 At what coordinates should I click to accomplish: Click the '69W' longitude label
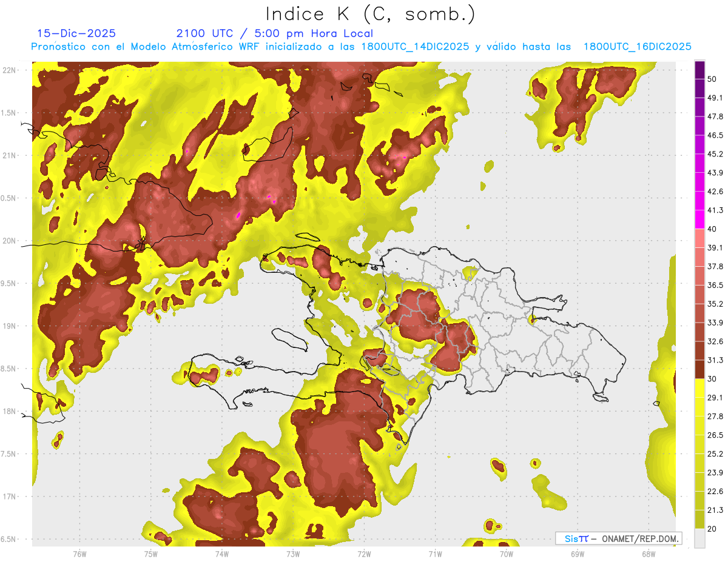(578, 554)
